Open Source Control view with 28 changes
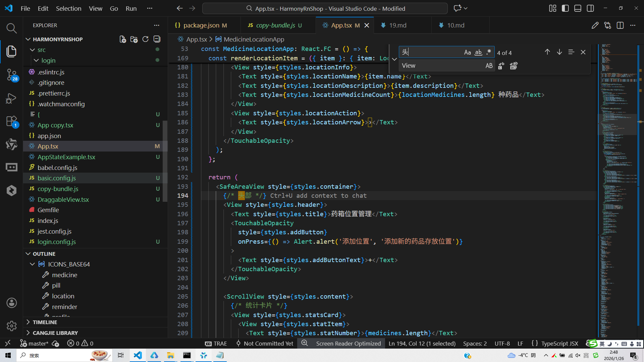The height and width of the screenshot is (362, 644). (11, 75)
